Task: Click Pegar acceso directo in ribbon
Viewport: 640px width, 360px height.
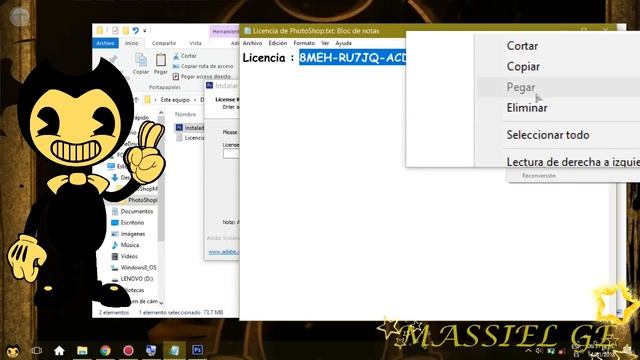Action: click(202, 76)
